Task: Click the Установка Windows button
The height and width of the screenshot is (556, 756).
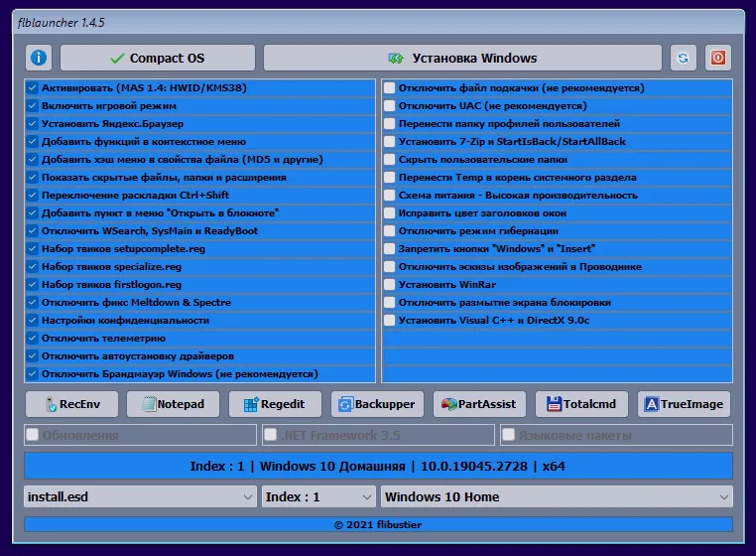Action: [x=462, y=58]
